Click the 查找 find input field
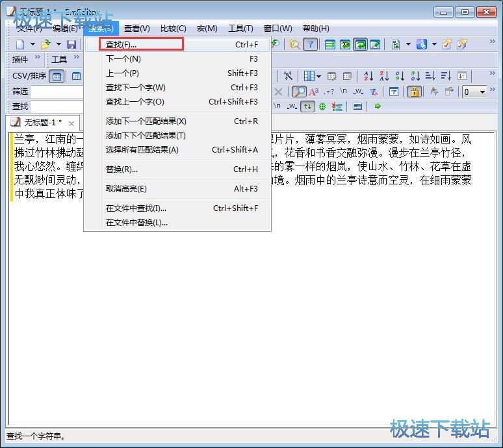 click(57, 106)
